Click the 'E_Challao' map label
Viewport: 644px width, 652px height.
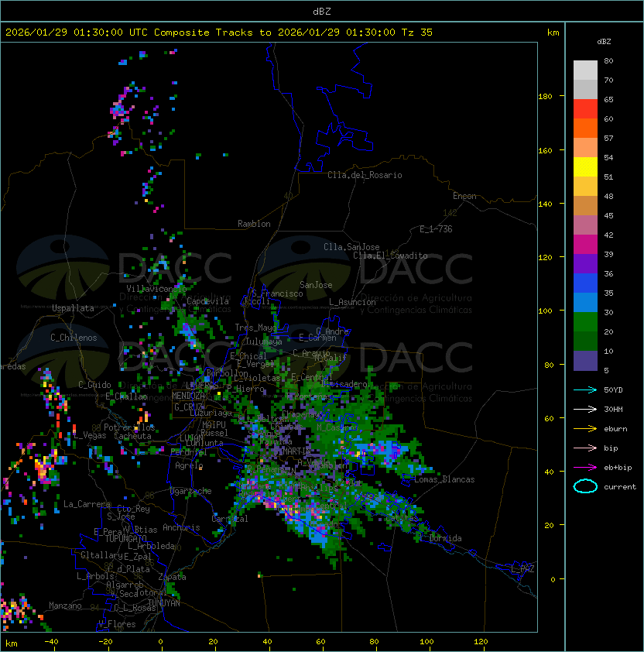point(126,396)
